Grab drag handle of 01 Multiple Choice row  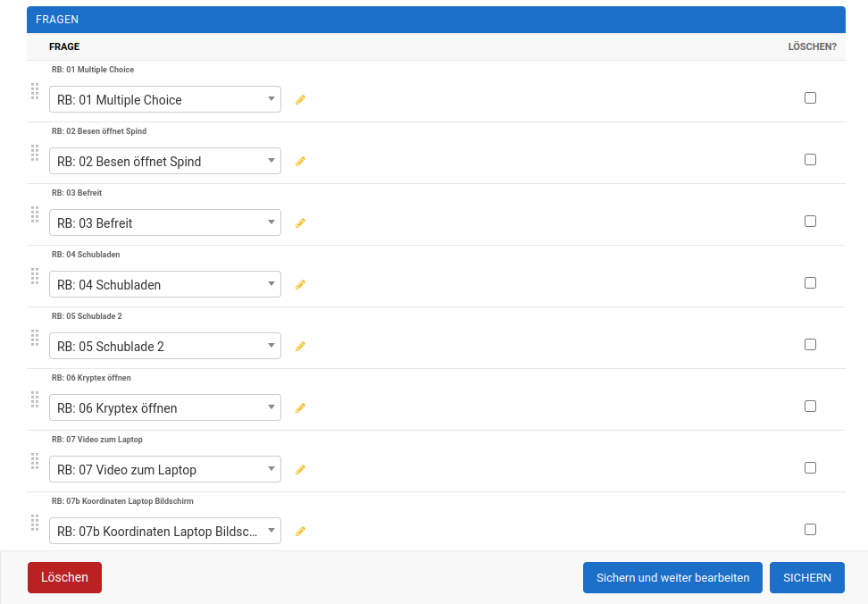(35, 91)
